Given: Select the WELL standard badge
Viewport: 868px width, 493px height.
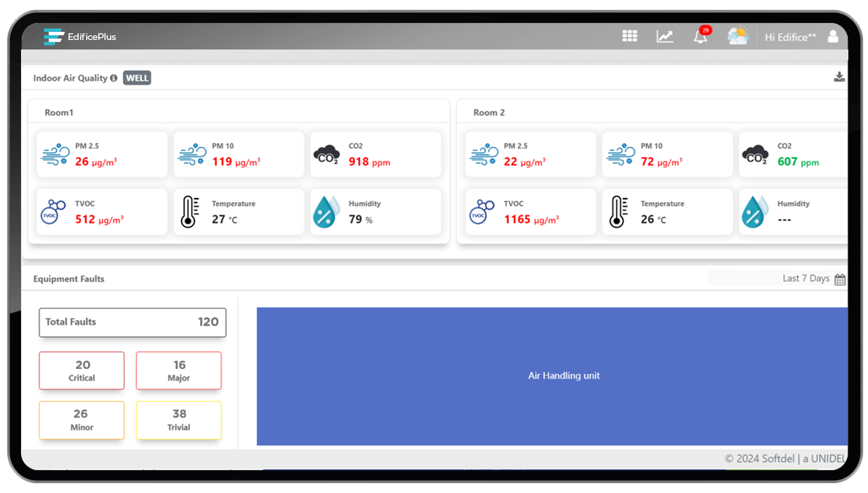Looking at the screenshot, I should pos(137,78).
